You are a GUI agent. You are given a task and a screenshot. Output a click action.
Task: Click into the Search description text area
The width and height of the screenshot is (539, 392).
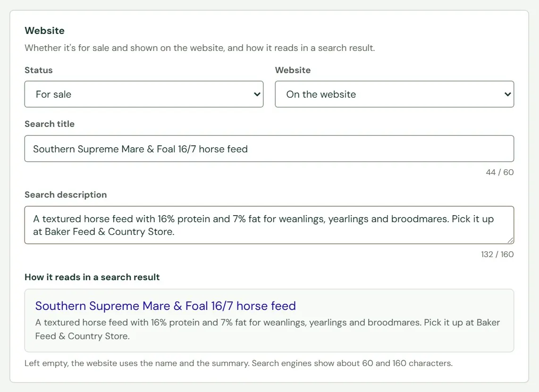coord(269,225)
